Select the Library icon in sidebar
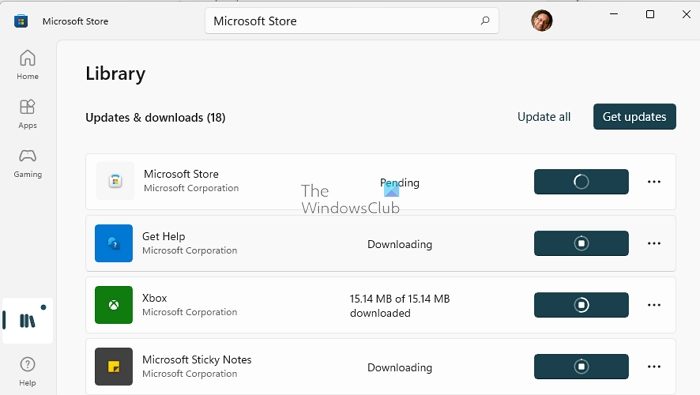The height and width of the screenshot is (395, 700). click(x=27, y=320)
